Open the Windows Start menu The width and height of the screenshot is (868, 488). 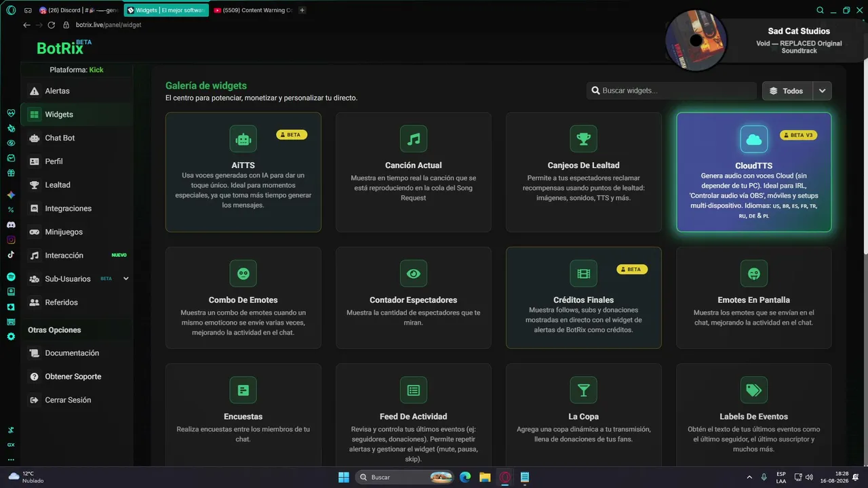343,477
